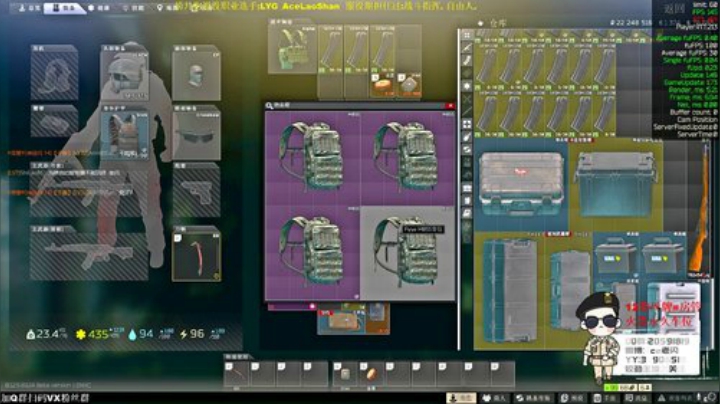The width and height of the screenshot is (720, 404).
Task: Click quick-access slot holding the gray canister
Action: (345, 374)
